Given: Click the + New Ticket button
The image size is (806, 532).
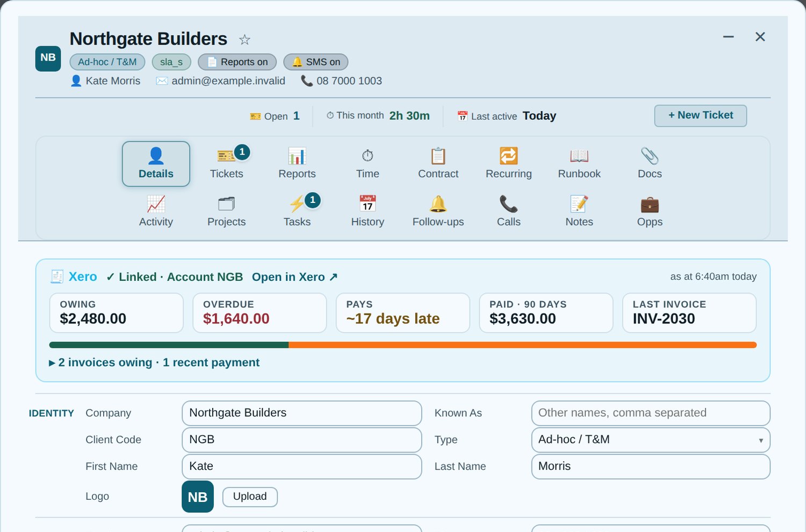Looking at the screenshot, I should click(x=700, y=115).
